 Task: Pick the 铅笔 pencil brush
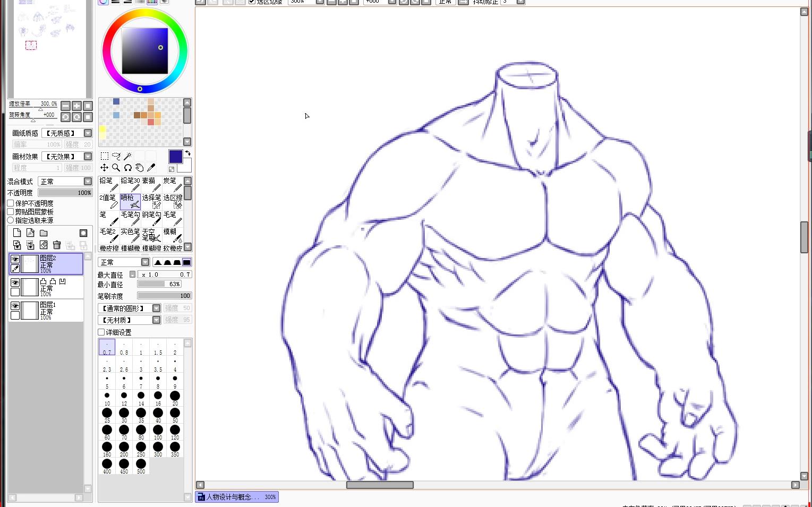click(109, 185)
